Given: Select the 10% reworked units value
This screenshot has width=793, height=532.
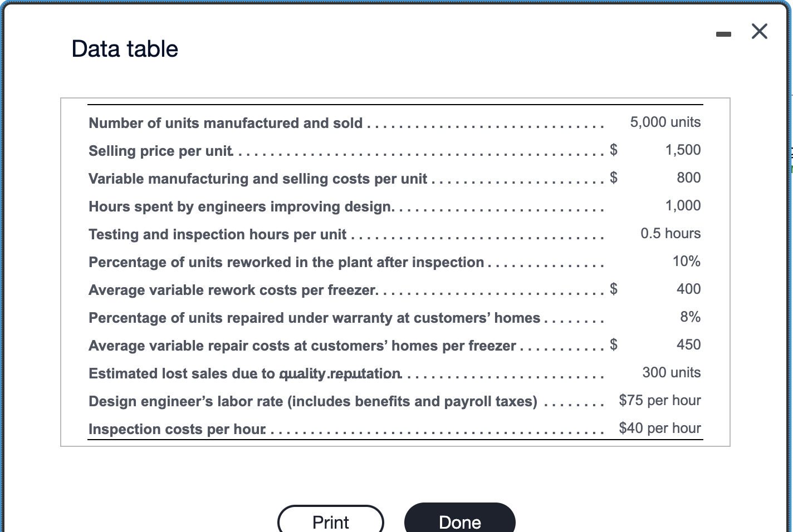Looking at the screenshot, I should [x=686, y=261].
